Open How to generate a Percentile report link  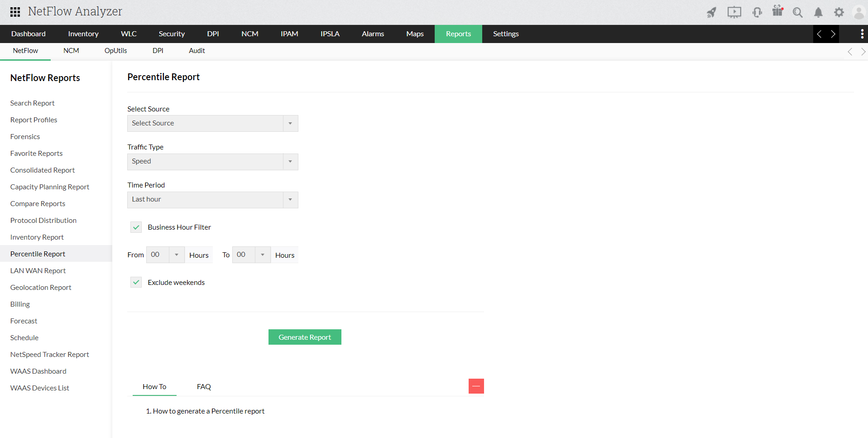point(208,411)
